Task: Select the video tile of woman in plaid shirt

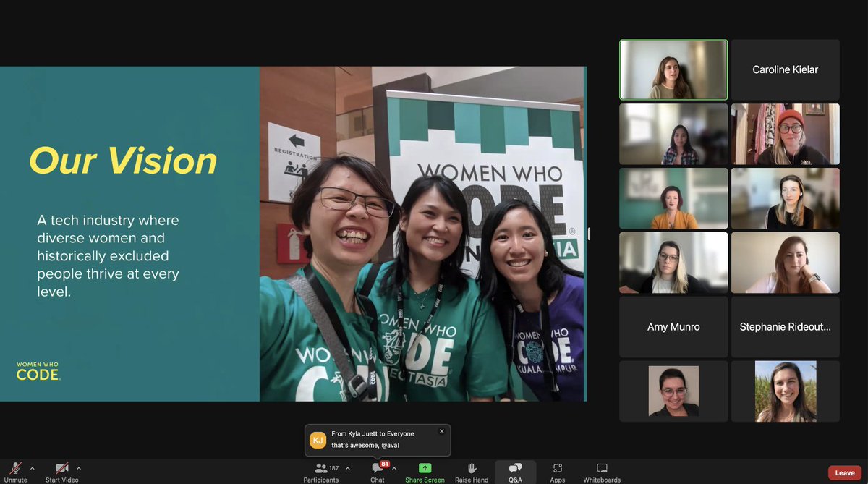Action: click(673, 134)
